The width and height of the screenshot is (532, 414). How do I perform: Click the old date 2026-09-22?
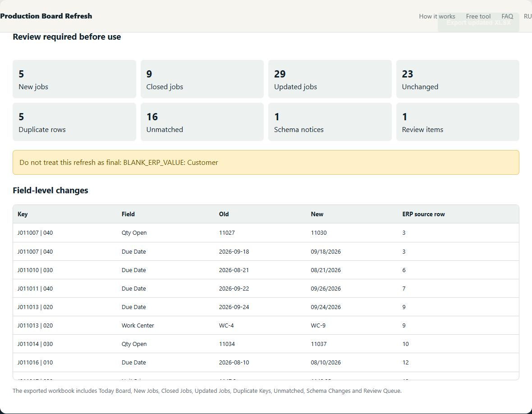234,289
